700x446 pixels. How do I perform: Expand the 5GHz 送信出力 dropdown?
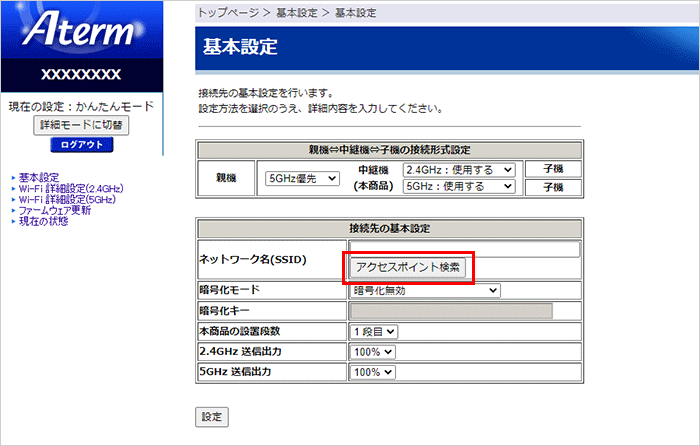pos(374,372)
